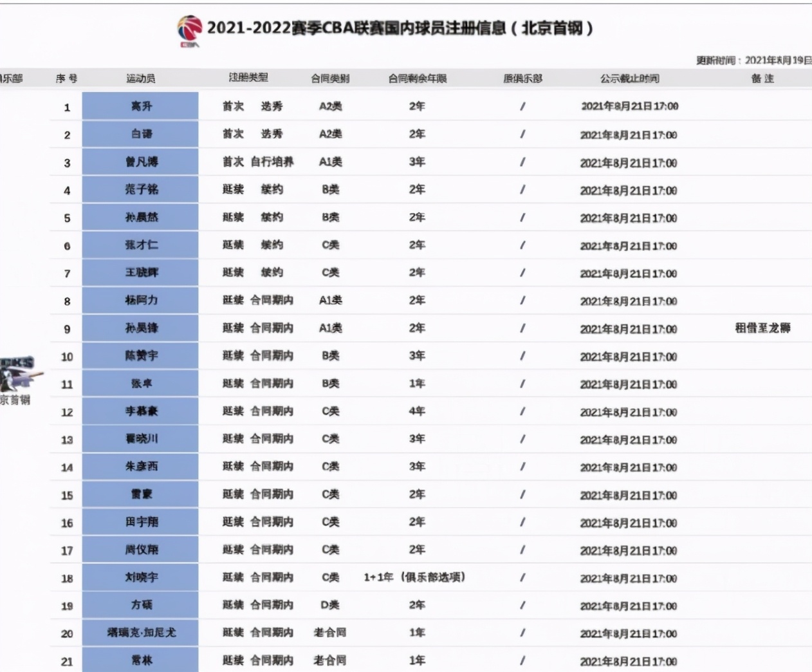Click the 备注 column header
The width and height of the screenshot is (812, 672).
[x=762, y=79]
